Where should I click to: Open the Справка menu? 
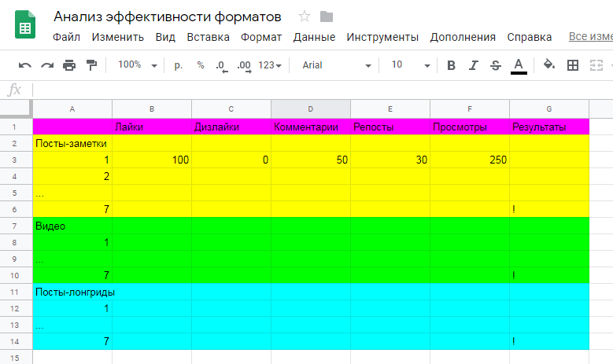click(x=530, y=37)
